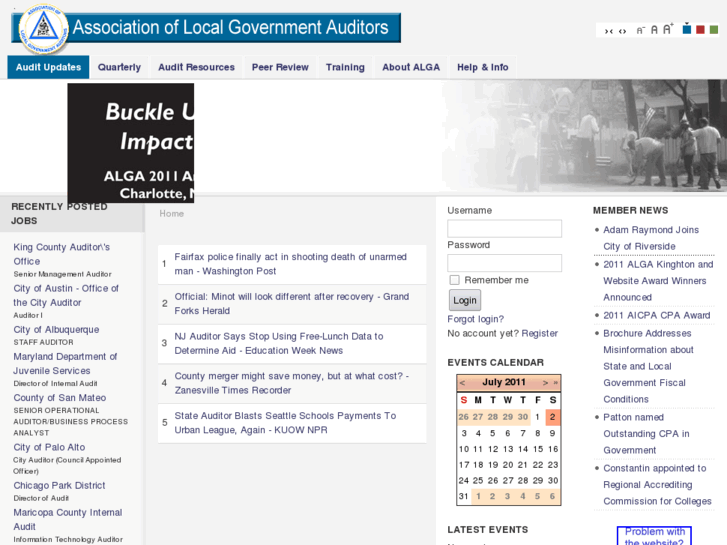
Task: Open the Audit Resources tab
Action: [197, 67]
